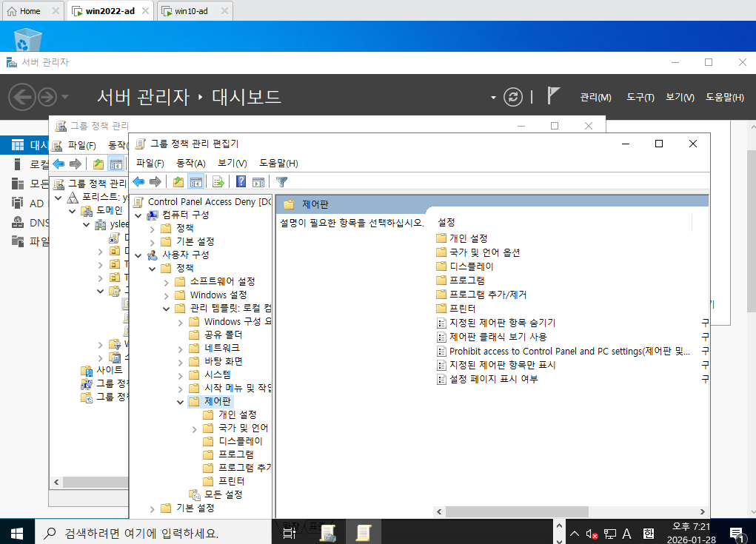Open Server Manager notifications flag
Screen dimensions: 756x544
[x=554, y=95]
